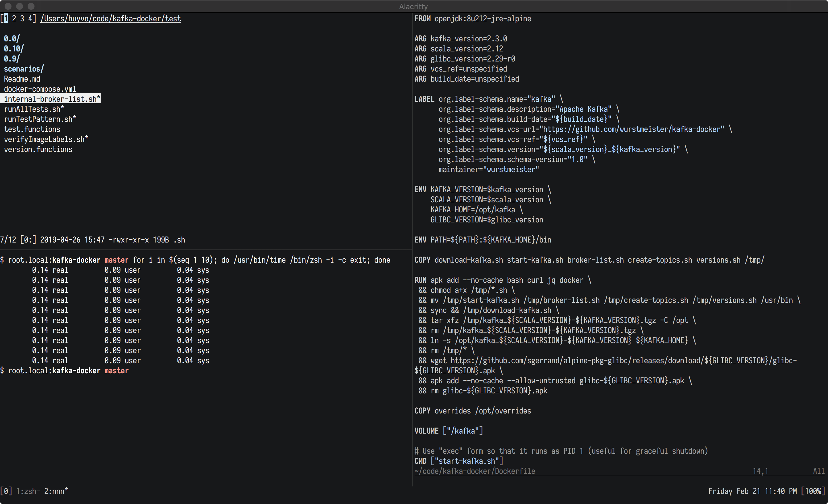Select runAllTests.sh in the listing

click(x=34, y=109)
